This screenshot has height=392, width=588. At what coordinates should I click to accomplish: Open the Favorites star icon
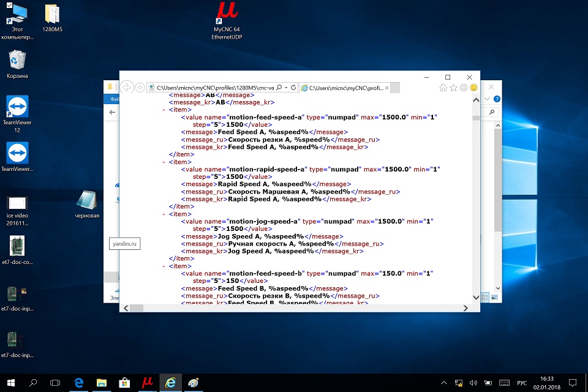(x=453, y=88)
